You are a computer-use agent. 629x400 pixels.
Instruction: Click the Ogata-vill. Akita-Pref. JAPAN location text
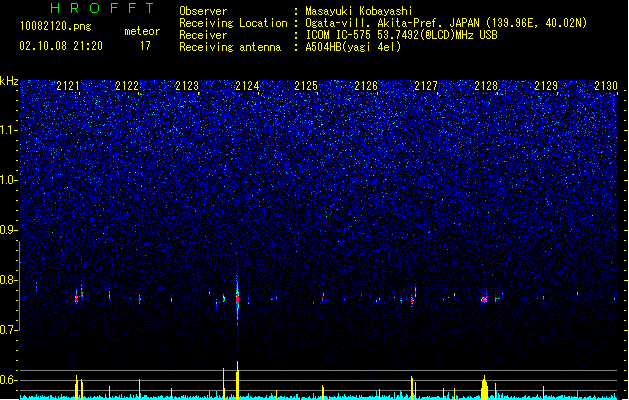[x=446, y=23]
